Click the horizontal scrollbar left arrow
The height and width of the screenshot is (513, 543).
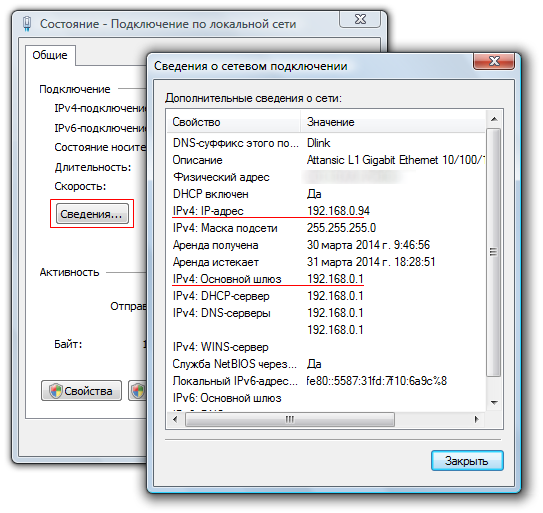(x=175, y=419)
